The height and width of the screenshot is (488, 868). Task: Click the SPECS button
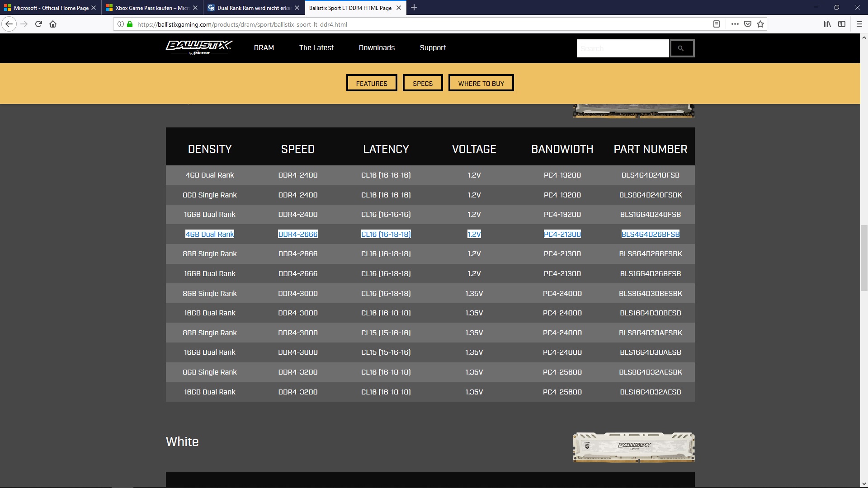(423, 83)
